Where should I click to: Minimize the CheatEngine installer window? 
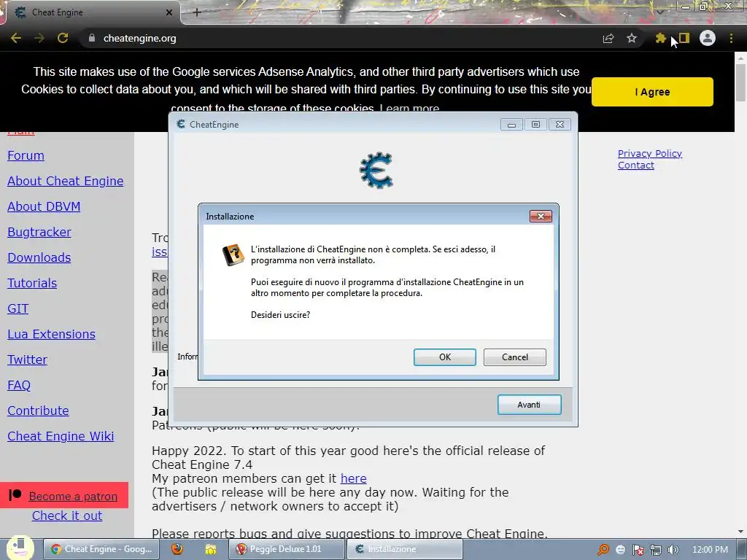(511, 125)
